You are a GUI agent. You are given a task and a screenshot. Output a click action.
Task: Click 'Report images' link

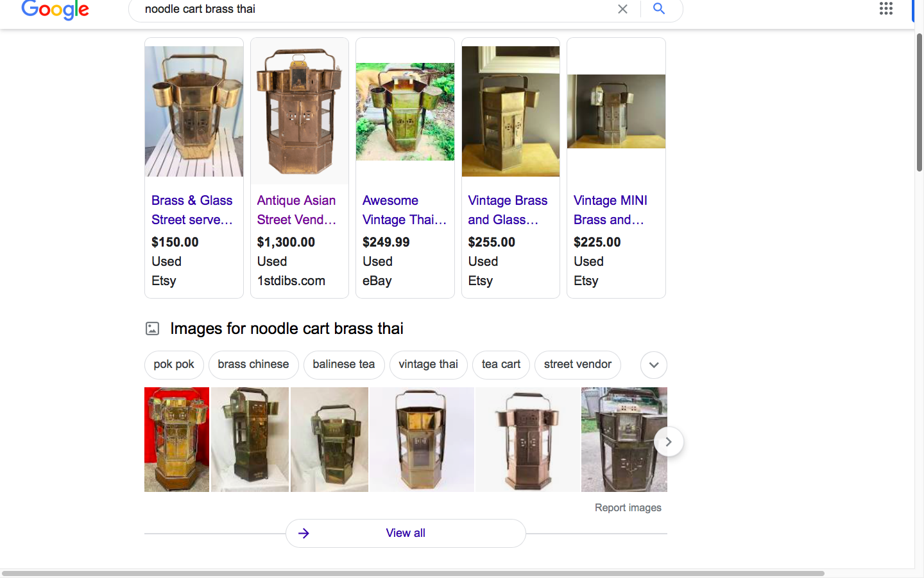pos(628,507)
